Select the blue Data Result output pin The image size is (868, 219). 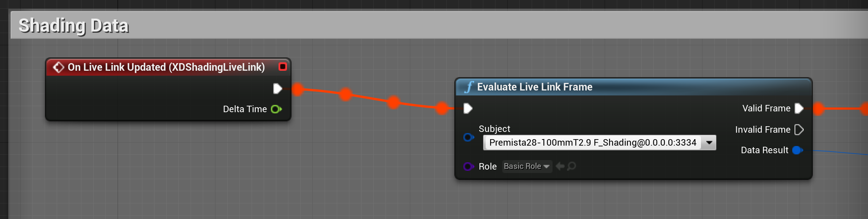click(x=797, y=150)
